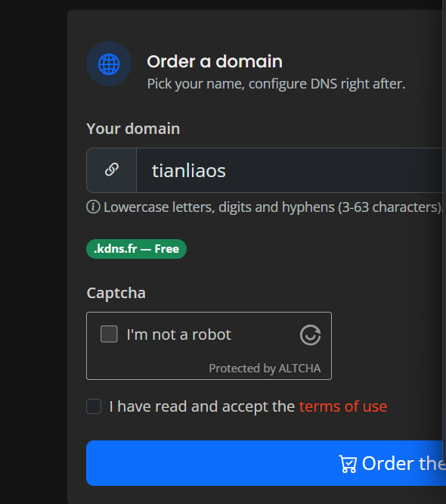Click the ALTCHA logo icon in captcha box
Image resolution: width=446 pixels, height=504 pixels.
click(x=310, y=335)
